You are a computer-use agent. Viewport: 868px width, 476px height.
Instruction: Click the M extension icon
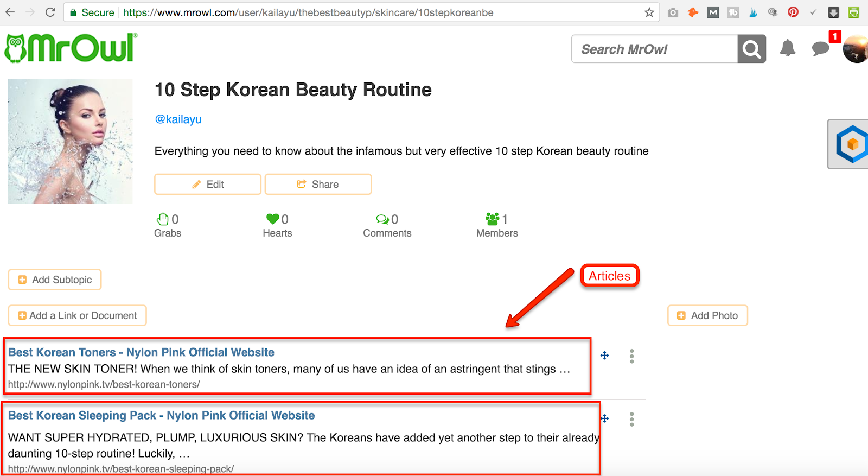pos(713,12)
